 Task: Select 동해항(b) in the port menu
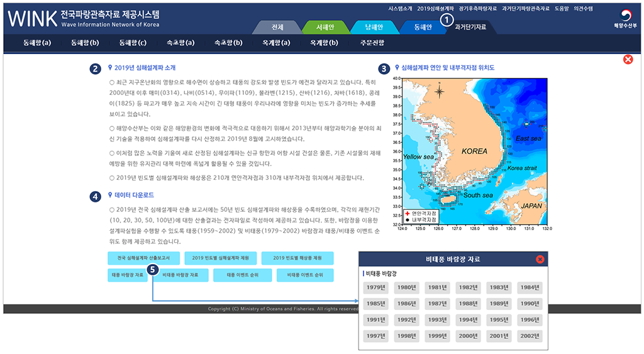85,43
